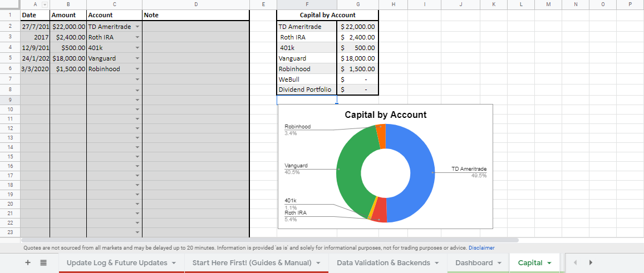644x273 pixels.
Task: Select the 2017 date cell
Action: point(35,37)
